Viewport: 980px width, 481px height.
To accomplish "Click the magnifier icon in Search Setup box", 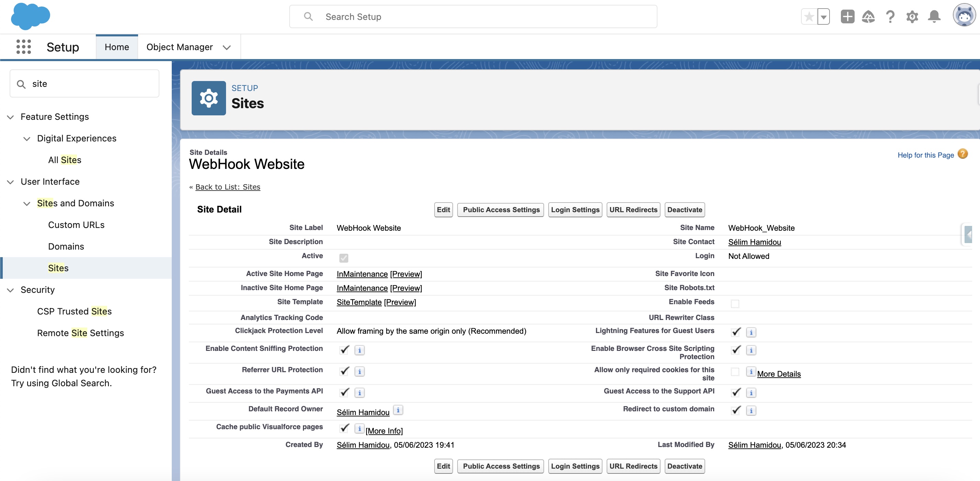I will (308, 17).
